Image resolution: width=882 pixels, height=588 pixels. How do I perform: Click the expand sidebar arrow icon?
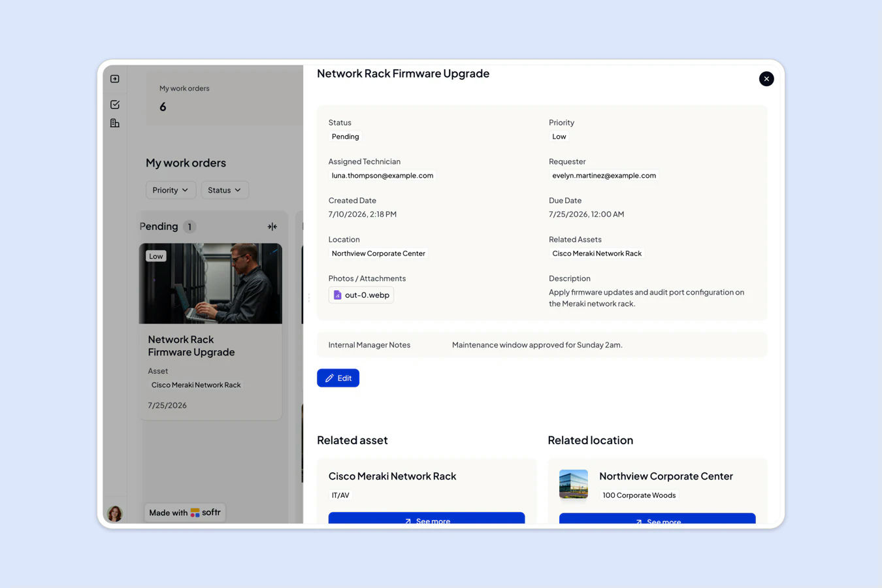(x=115, y=79)
